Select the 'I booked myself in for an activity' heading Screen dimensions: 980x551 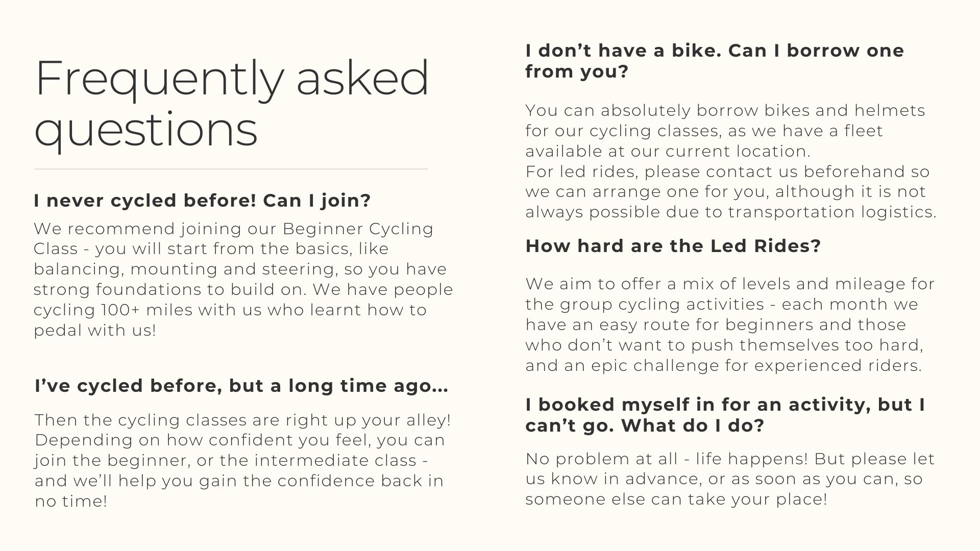725,415
